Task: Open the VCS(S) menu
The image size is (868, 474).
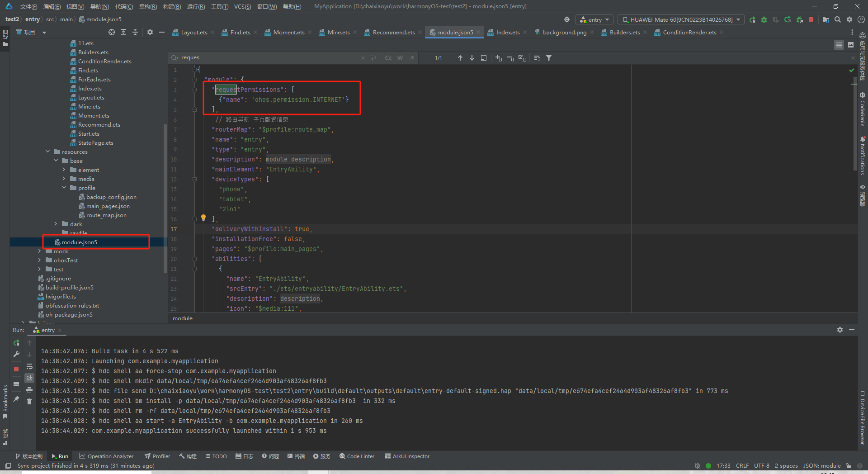Action: (242, 6)
